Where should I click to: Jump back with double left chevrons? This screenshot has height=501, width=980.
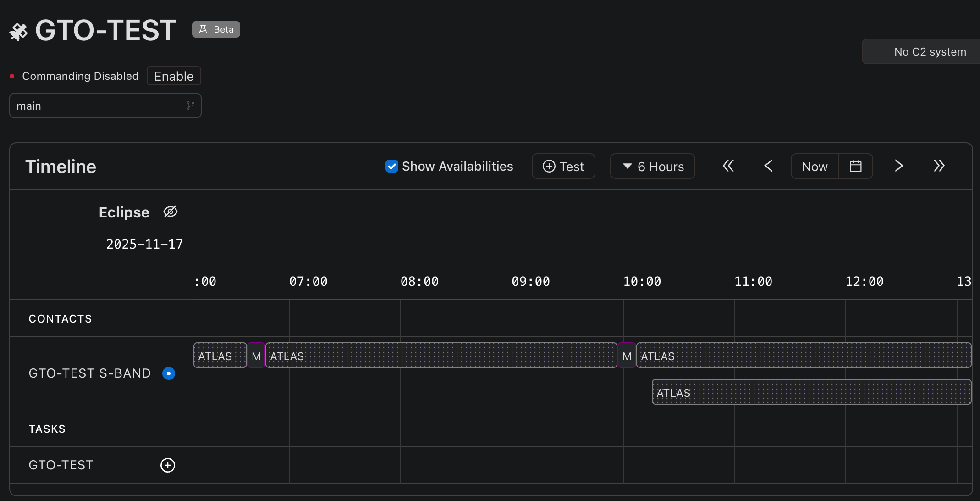point(728,166)
